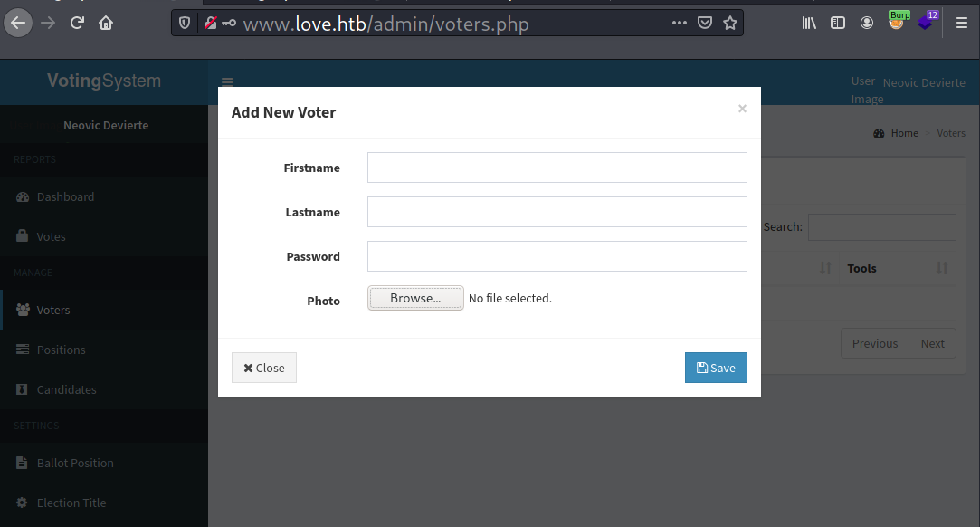
Task: Open Dashboard in sidebar menu
Action: (x=65, y=196)
